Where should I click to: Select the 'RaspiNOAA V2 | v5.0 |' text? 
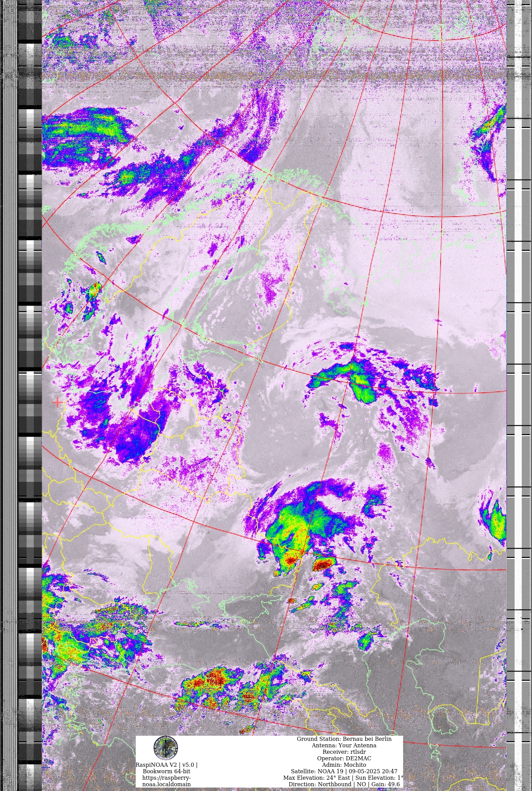pyautogui.click(x=166, y=765)
